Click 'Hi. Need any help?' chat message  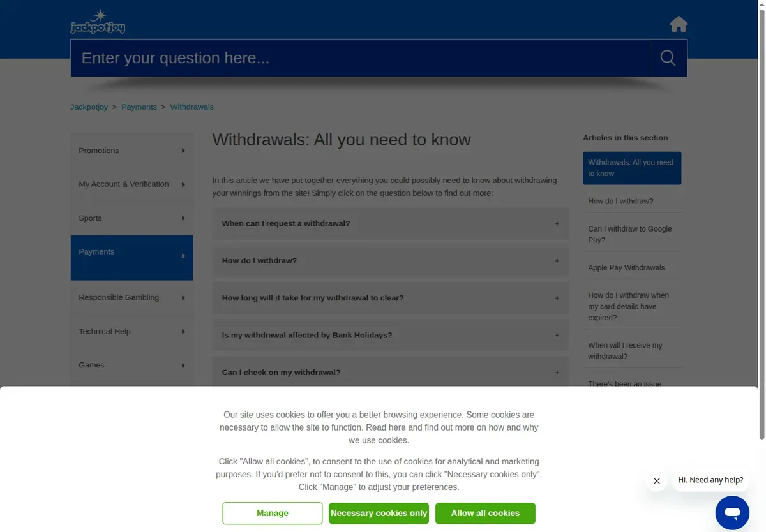(x=710, y=480)
